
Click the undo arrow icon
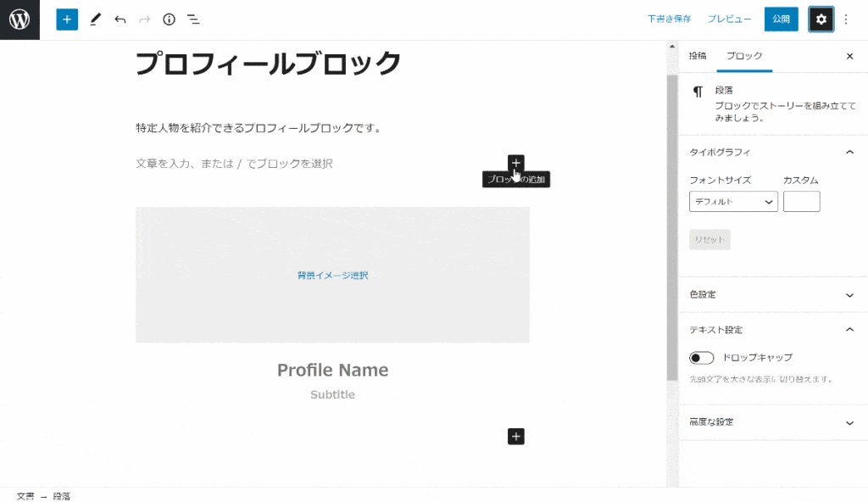pos(118,19)
